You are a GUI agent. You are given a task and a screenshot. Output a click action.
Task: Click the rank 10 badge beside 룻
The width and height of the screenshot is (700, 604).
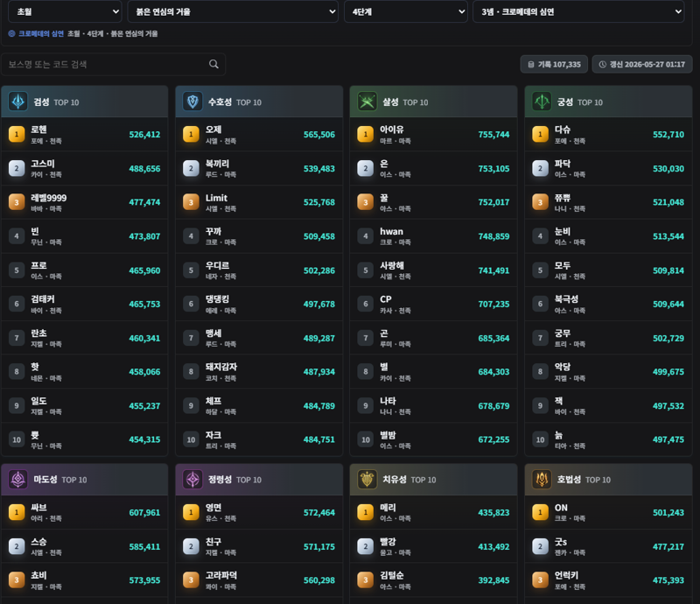tap(17, 439)
